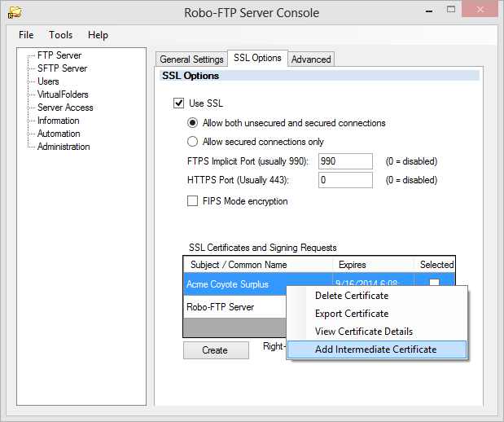504x422 pixels.
Task: Select VirtualFolders in the tree
Action: pyautogui.click(x=63, y=95)
